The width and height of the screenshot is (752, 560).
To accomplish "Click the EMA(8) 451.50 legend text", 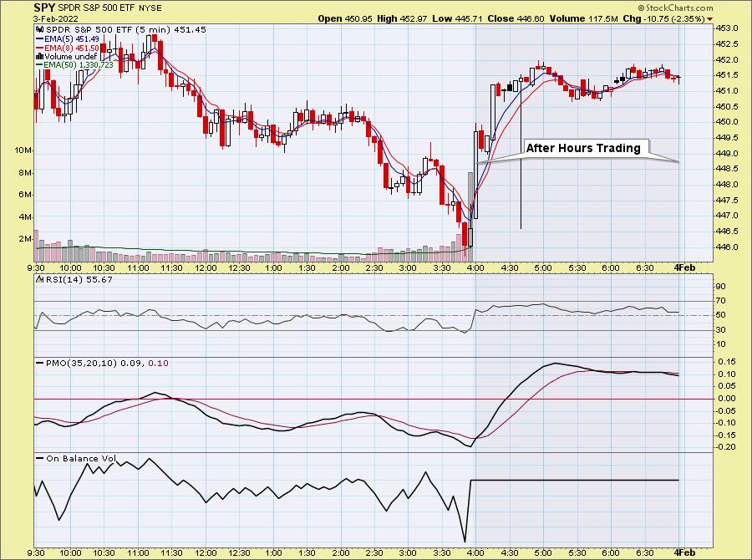I will point(72,48).
